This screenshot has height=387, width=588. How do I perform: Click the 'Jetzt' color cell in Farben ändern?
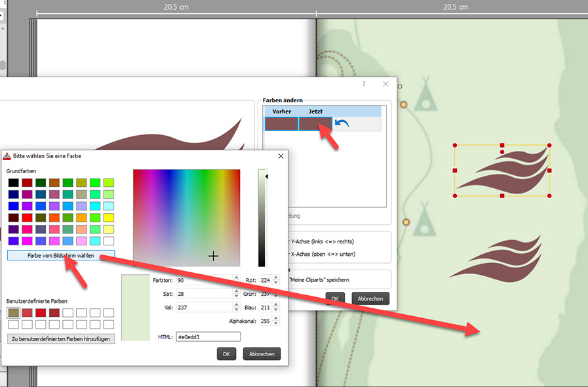(315, 123)
